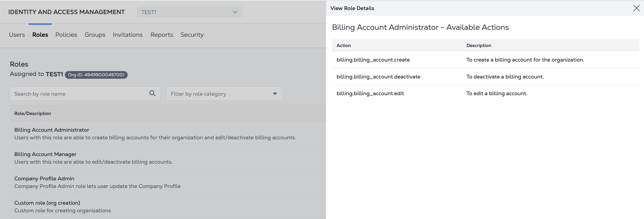Open the Invitations tab
Image resolution: width=644 pixels, height=219 pixels.
(x=128, y=35)
